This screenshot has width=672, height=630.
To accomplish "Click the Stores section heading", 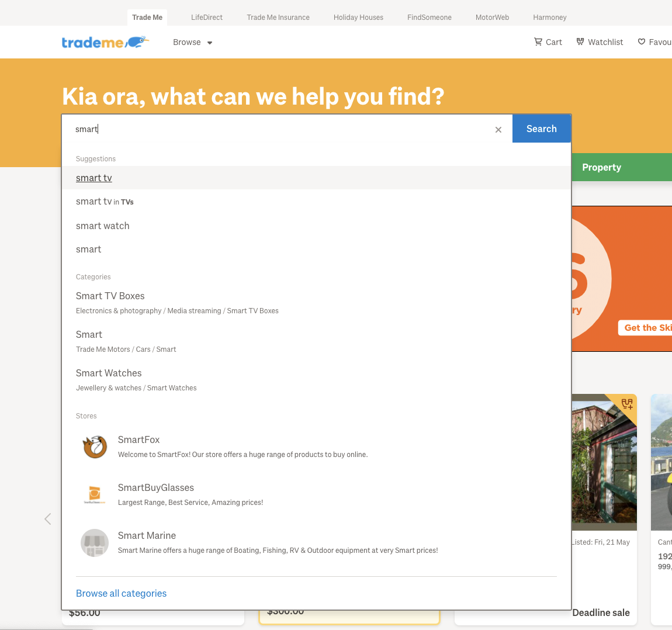I will coord(86,416).
